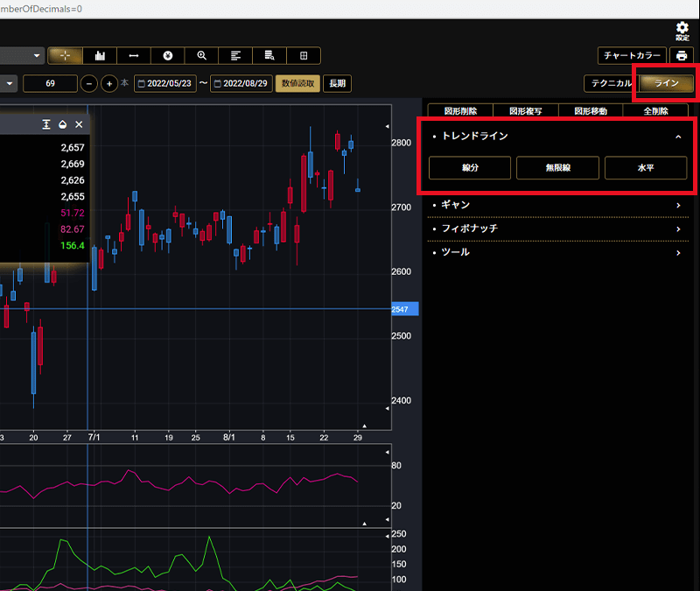Choose the 線分 line segment button
The image size is (700, 591).
tap(470, 167)
